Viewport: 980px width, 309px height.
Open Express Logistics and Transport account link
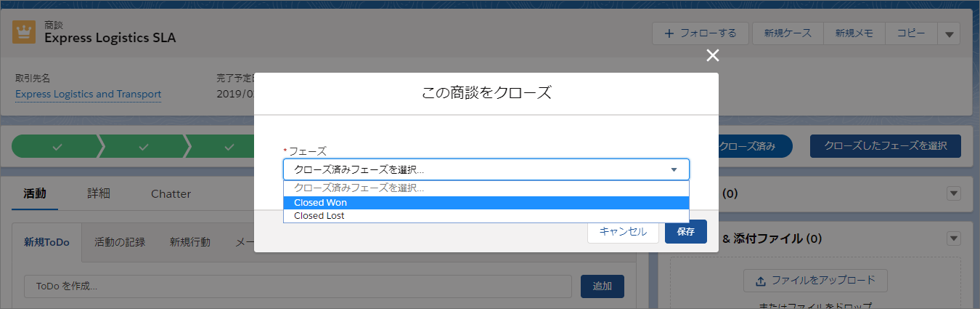click(x=89, y=95)
